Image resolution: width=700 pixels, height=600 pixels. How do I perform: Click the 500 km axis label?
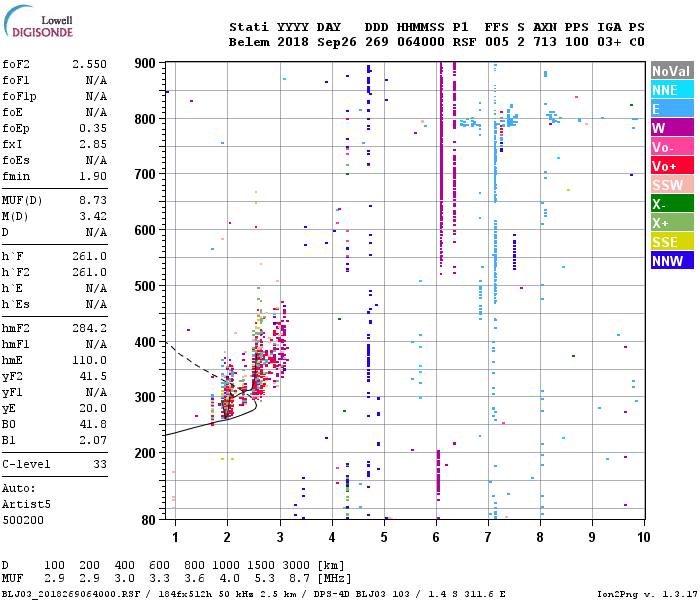145,286
